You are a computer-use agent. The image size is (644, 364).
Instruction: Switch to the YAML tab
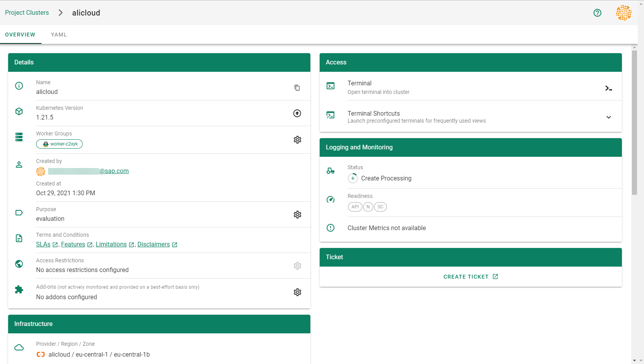(59, 35)
